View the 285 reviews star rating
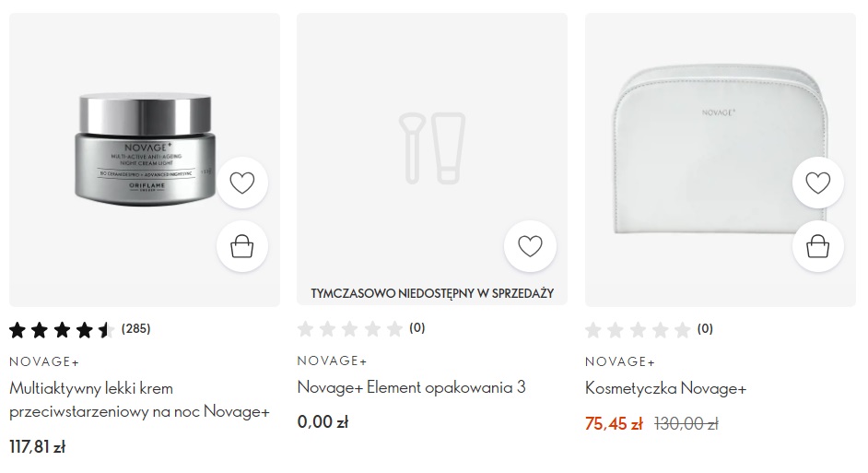The width and height of the screenshot is (868, 473). point(80,330)
